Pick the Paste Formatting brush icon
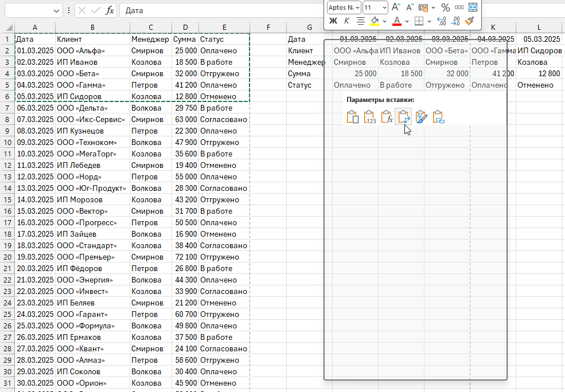Screen dimensions: 565x392 pos(422,117)
